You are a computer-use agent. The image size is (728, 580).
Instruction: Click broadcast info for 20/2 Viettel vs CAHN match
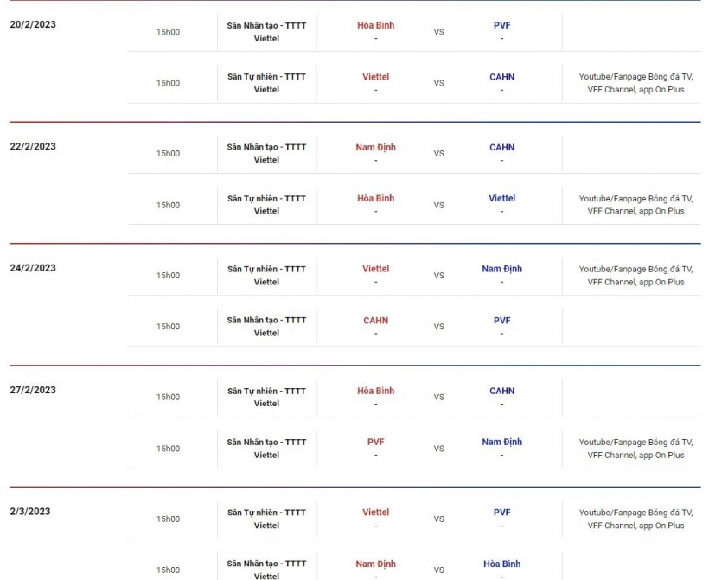[635, 83]
